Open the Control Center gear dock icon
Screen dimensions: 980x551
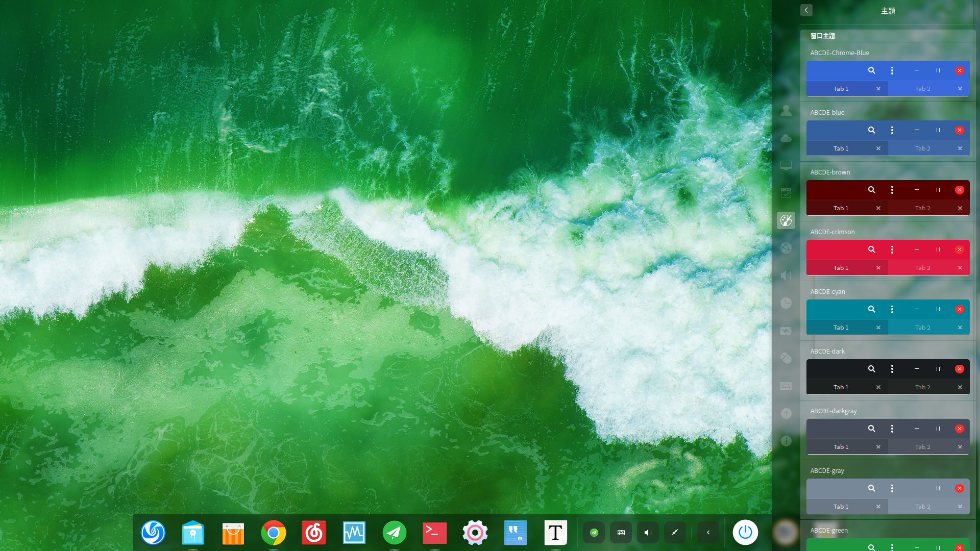[475, 533]
